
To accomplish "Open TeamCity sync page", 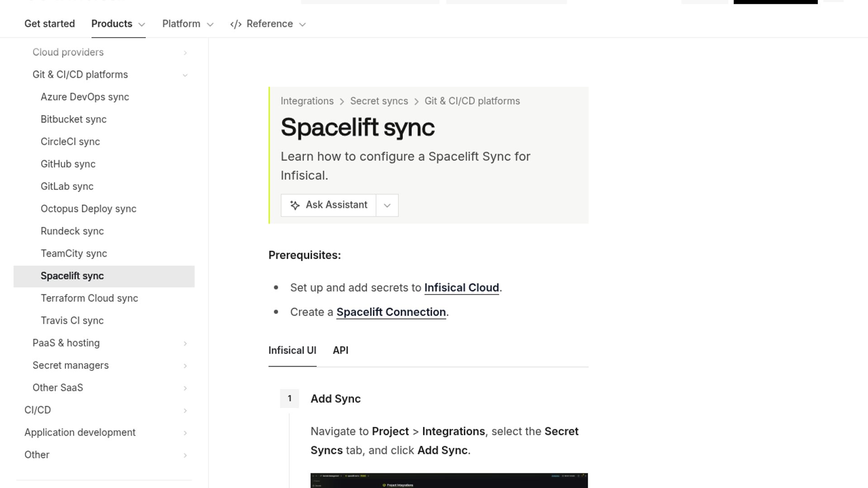I will (74, 254).
